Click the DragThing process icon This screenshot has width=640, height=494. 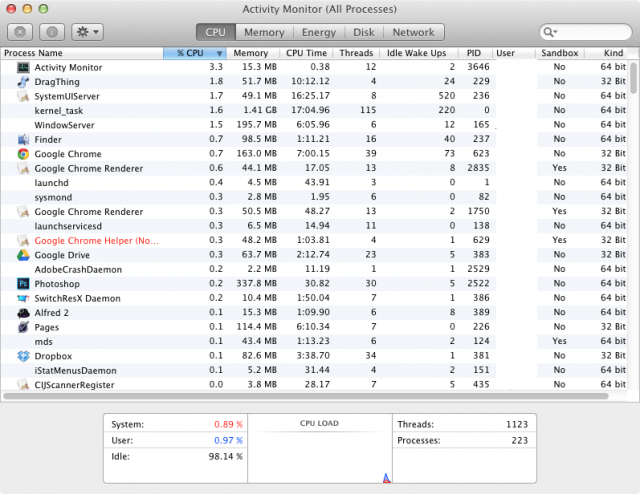(23, 82)
